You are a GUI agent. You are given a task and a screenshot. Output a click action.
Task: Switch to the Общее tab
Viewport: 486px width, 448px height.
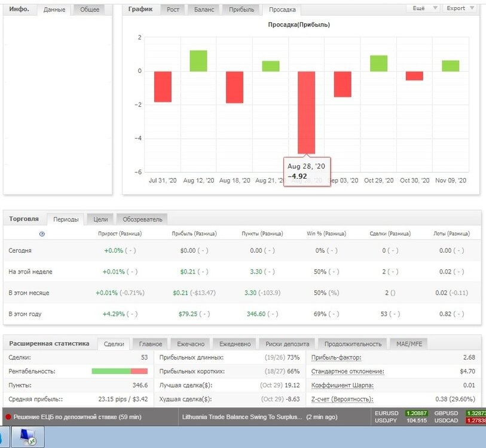90,10
